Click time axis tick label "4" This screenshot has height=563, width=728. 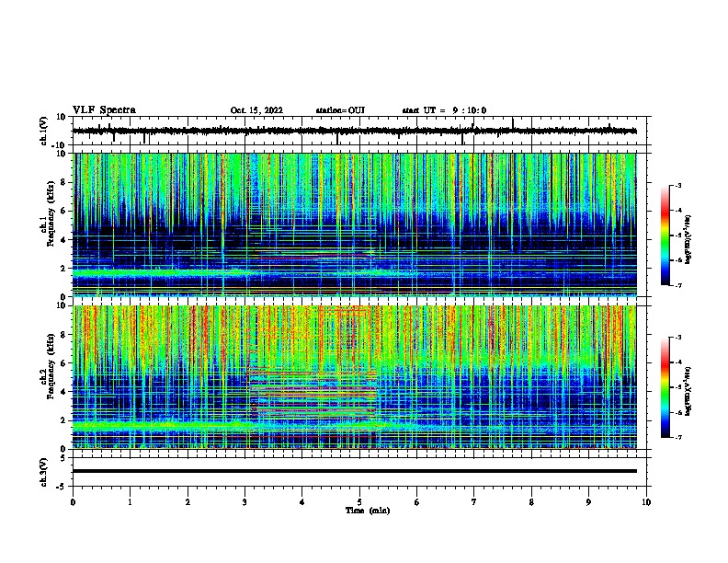(x=302, y=502)
